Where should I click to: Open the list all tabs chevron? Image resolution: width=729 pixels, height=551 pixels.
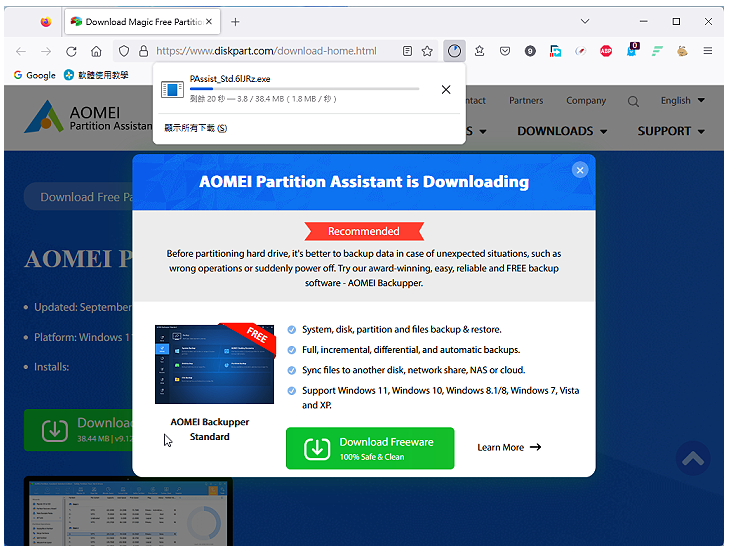(585, 21)
